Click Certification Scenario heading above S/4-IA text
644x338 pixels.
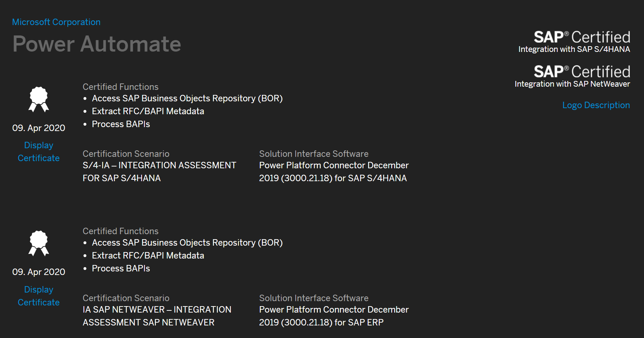coord(126,154)
